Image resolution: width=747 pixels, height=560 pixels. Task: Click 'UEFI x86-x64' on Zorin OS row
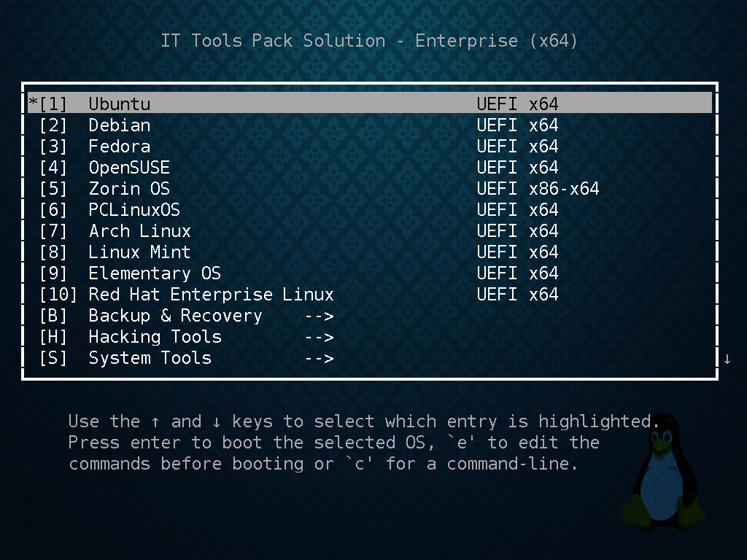click(x=538, y=189)
